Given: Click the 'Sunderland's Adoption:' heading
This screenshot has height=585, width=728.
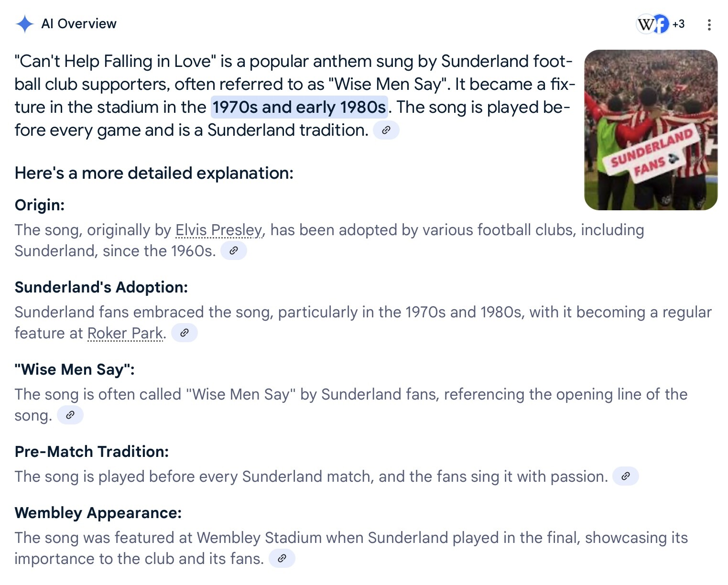Looking at the screenshot, I should (x=101, y=287).
